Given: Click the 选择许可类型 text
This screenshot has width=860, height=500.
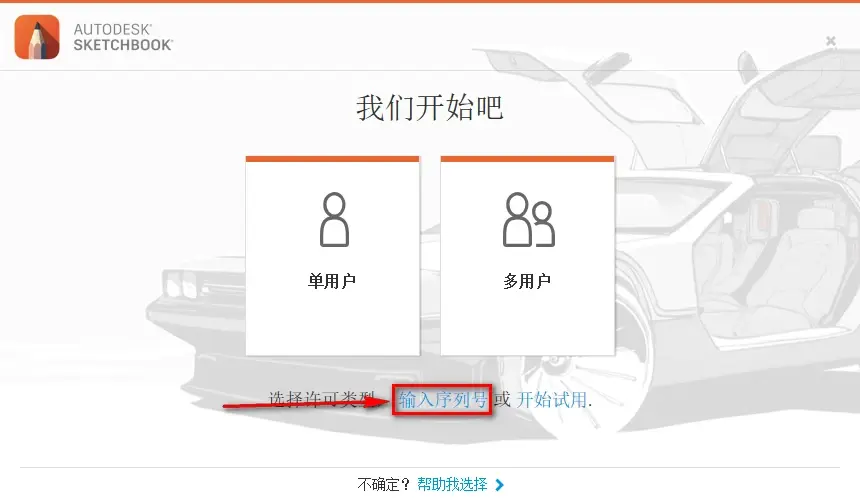Looking at the screenshot, I should pyautogui.click(x=321, y=400).
